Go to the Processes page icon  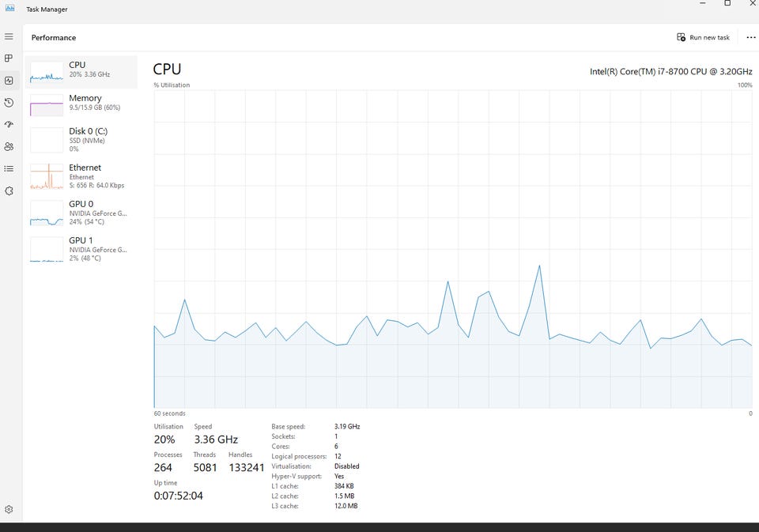9,58
